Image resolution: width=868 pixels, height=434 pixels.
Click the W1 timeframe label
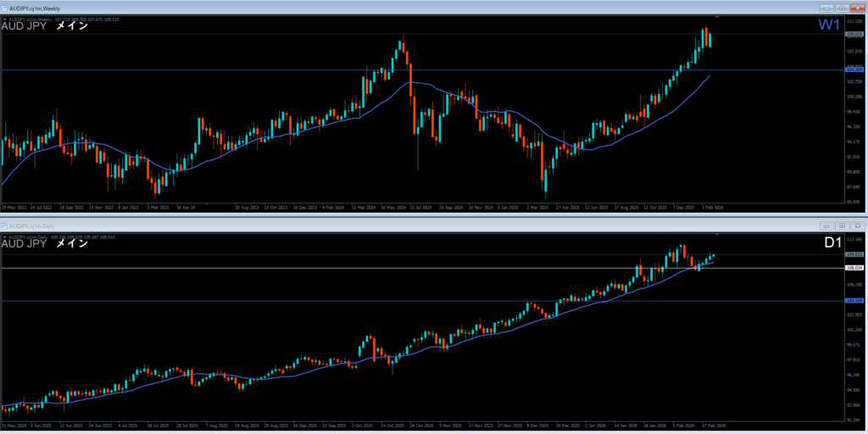click(828, 25)
